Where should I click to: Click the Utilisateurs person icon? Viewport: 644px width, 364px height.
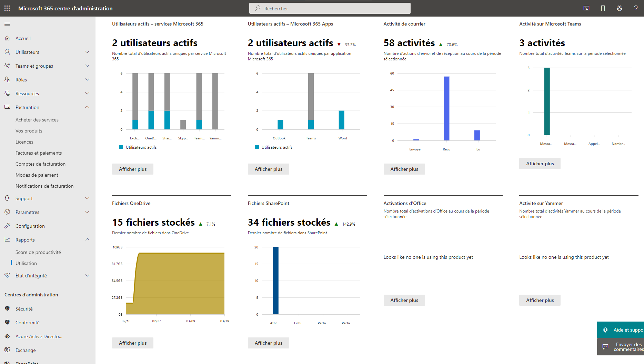point(7,52)
